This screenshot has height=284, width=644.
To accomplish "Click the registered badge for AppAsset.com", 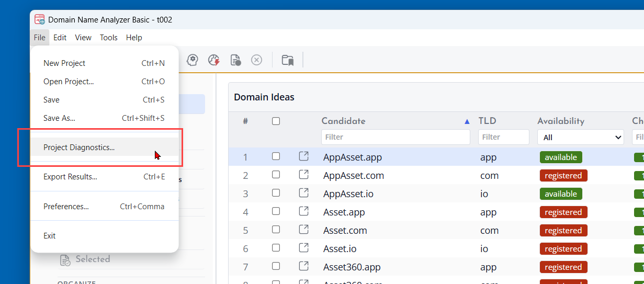I will click(x=563, y=175).
